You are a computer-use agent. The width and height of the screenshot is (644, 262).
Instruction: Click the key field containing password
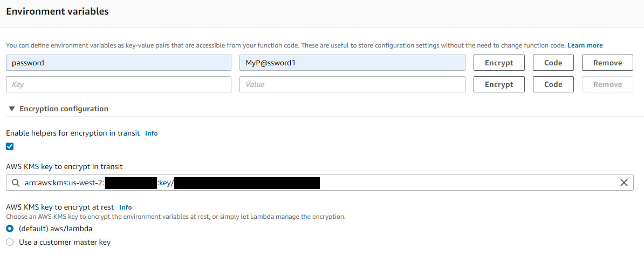[119, 63]
